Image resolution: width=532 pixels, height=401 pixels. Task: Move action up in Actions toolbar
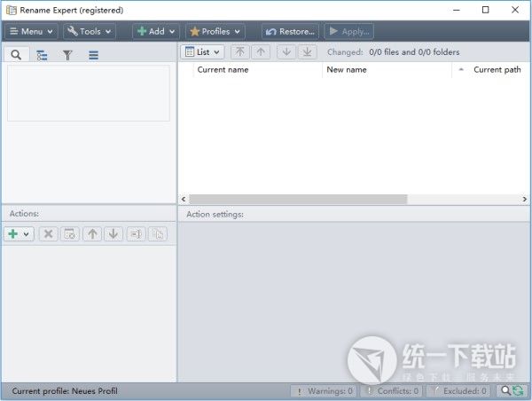point(92,234)
